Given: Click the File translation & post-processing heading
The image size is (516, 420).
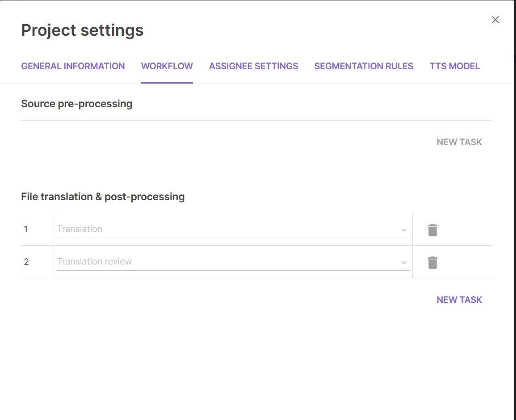Looking at the screenshot, I should 103,197.
